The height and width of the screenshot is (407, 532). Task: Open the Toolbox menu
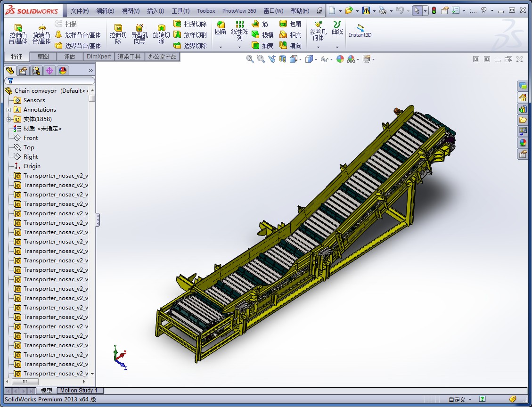(206, 11)
